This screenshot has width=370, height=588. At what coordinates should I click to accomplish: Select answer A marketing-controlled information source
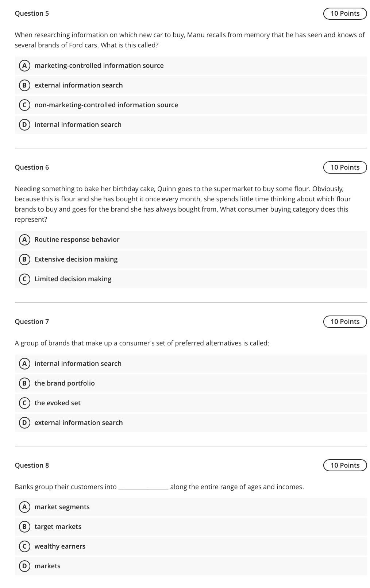click(99, 66)
